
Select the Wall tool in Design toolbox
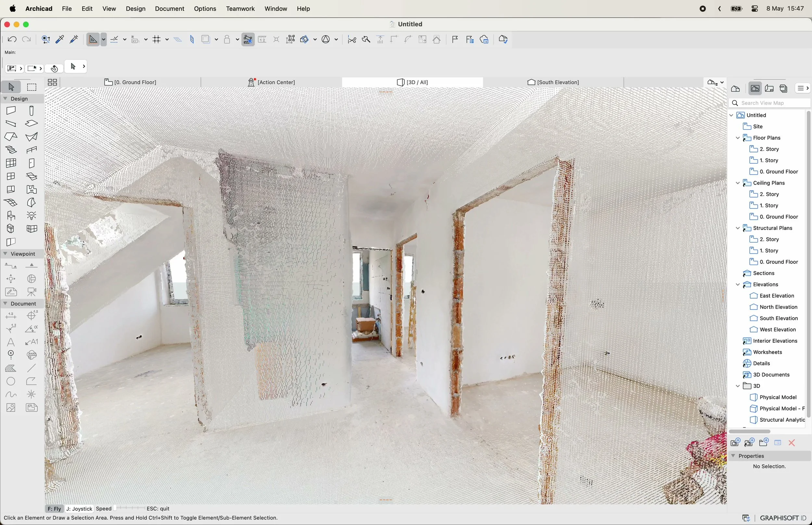11,110
